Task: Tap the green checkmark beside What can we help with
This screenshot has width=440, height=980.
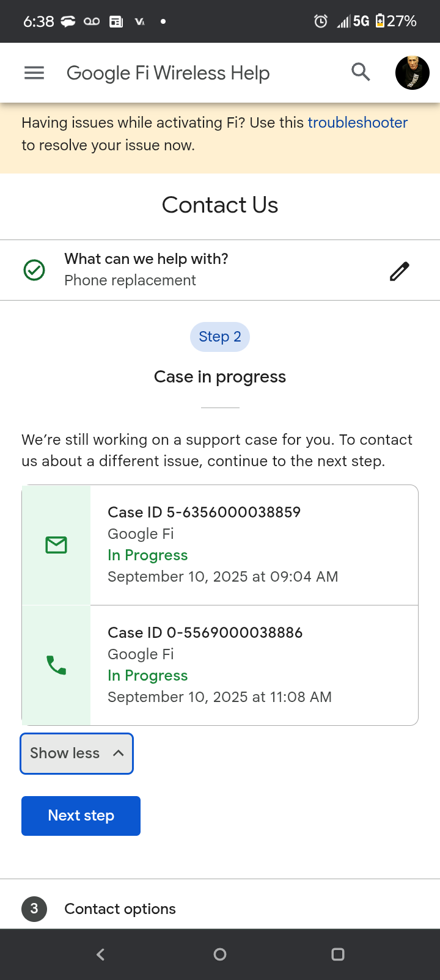Action: pos(34,269)
